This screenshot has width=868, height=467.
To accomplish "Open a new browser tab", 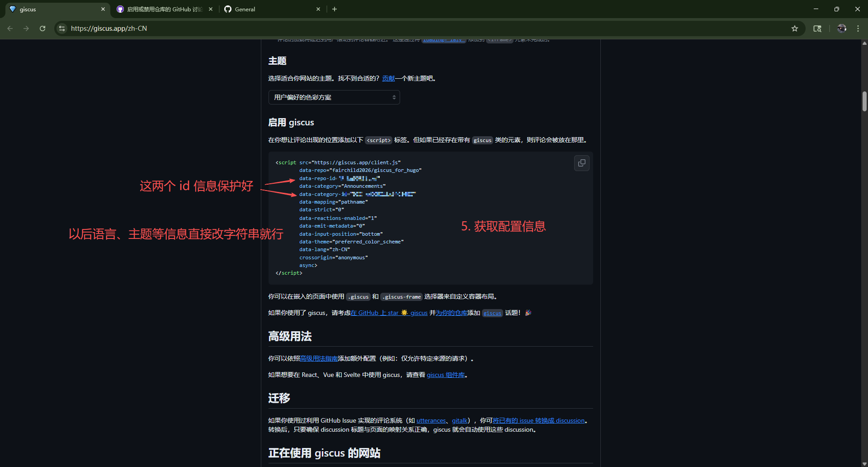I will point(335,9).
